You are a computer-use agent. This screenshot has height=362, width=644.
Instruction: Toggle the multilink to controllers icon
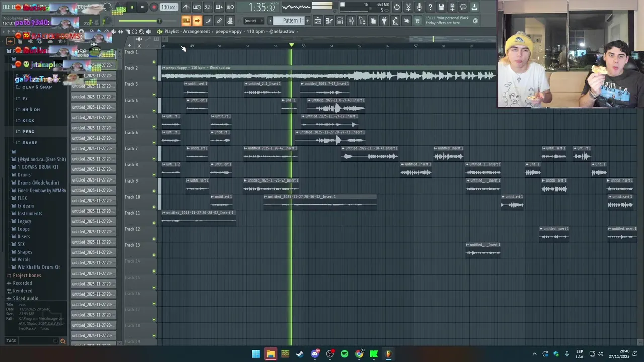pyautogui.click(x=219, y=21)
